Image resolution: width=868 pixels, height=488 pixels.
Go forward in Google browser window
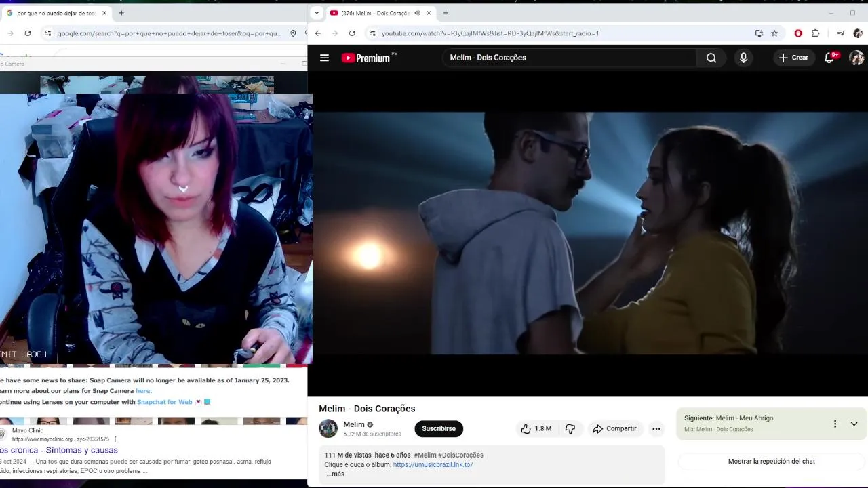coord(10,33)
